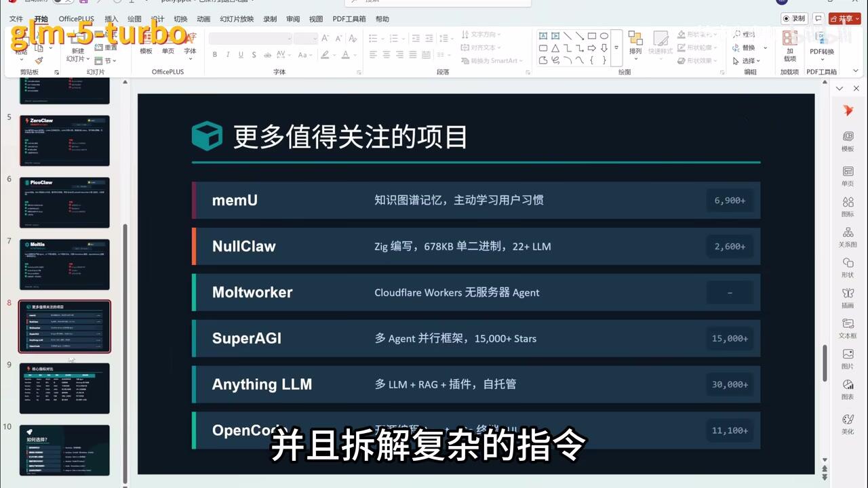Select the rectangle shape in the drawing gallery
Screen dimensions: 868x488
point(593,35)
